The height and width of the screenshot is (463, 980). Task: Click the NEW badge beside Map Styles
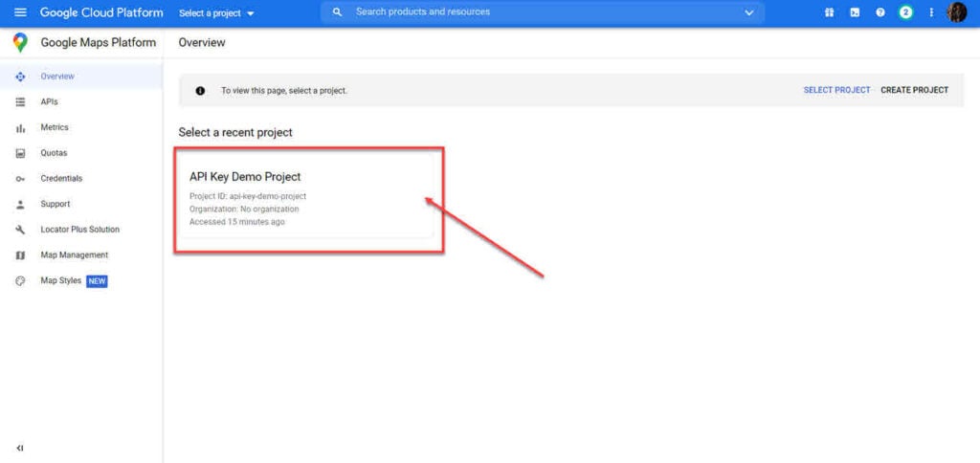97,282
